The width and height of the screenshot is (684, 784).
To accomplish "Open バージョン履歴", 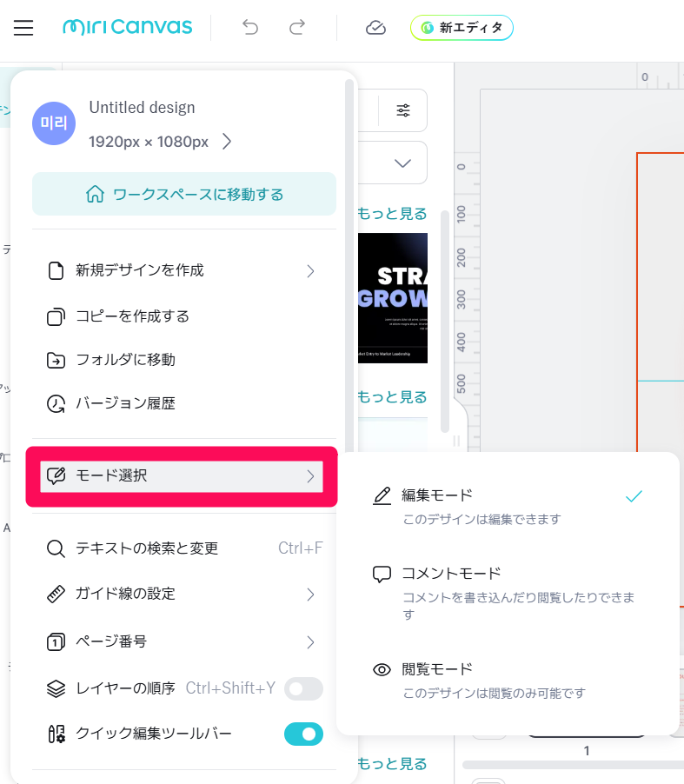I will tap(125, 403).
